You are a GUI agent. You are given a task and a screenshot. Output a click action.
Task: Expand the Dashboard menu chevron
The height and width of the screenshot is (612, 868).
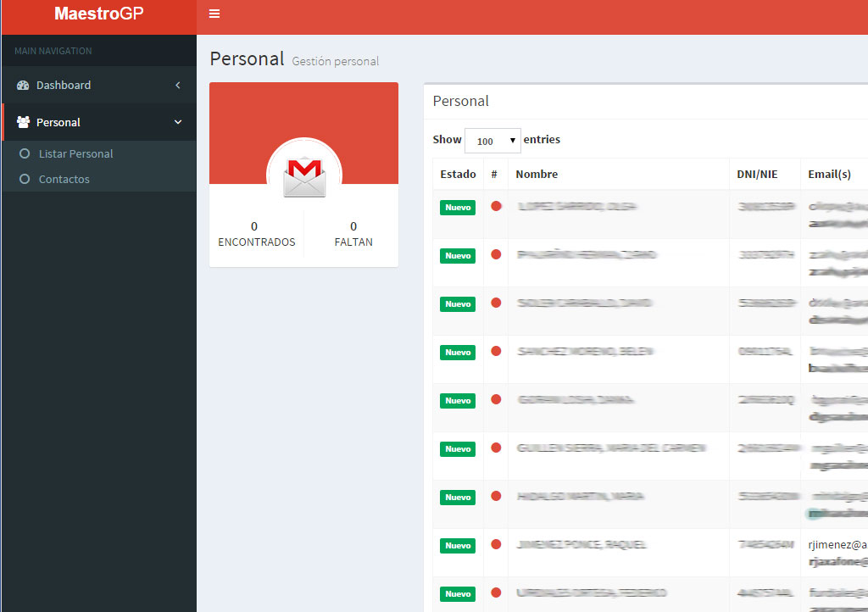[x=178, y=86]
